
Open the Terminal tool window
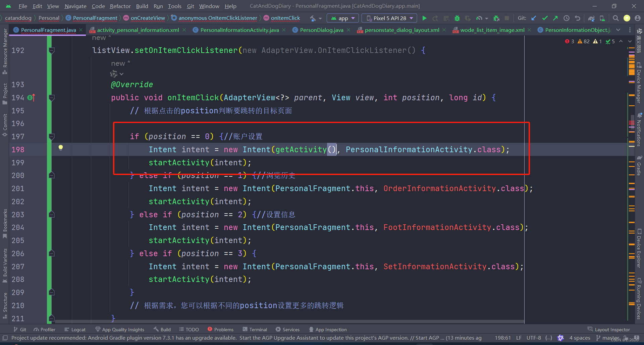(258, 329)
